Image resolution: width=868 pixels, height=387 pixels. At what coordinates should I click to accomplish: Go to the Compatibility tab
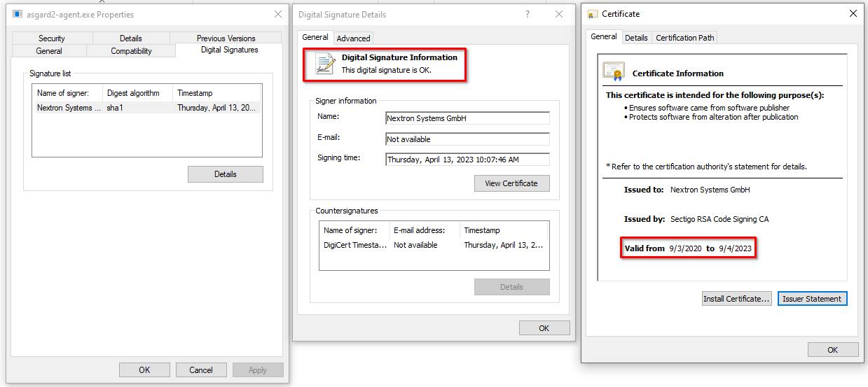[x=131, y=51]
